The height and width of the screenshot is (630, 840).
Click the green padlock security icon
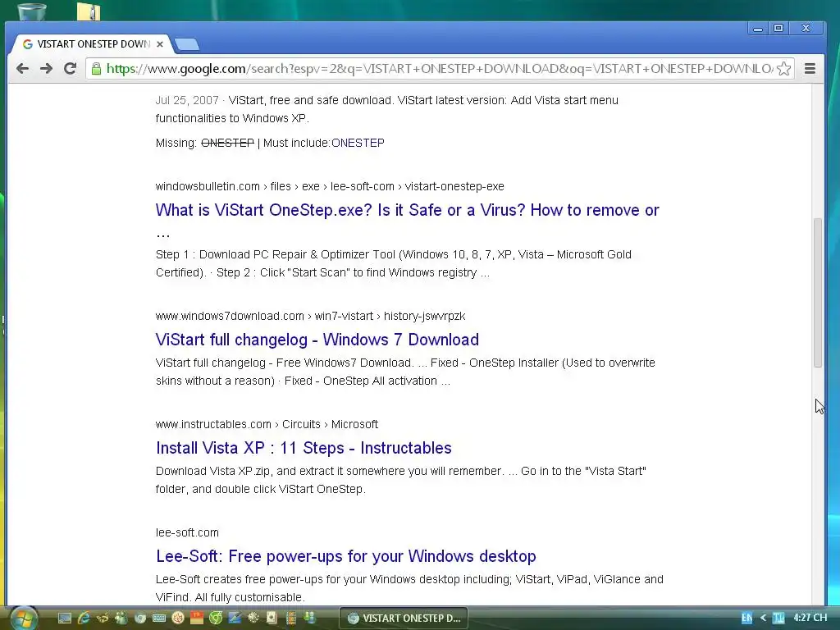[96, 69]
